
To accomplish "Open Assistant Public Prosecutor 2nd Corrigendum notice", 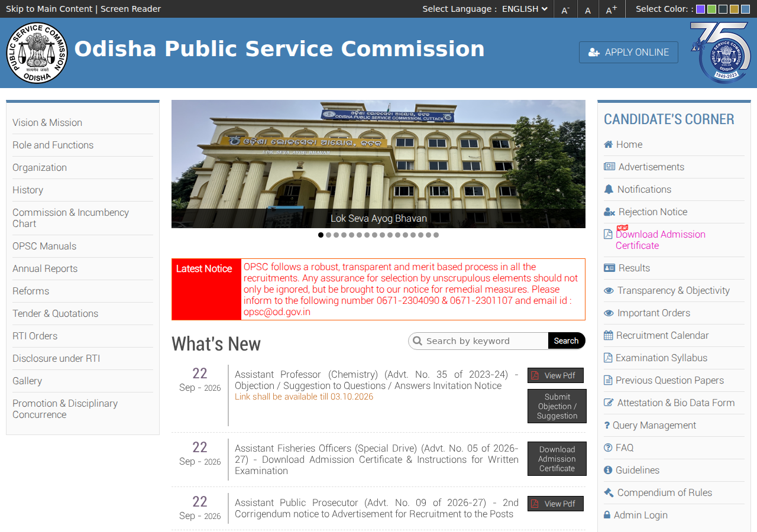I will coord(377,508).
